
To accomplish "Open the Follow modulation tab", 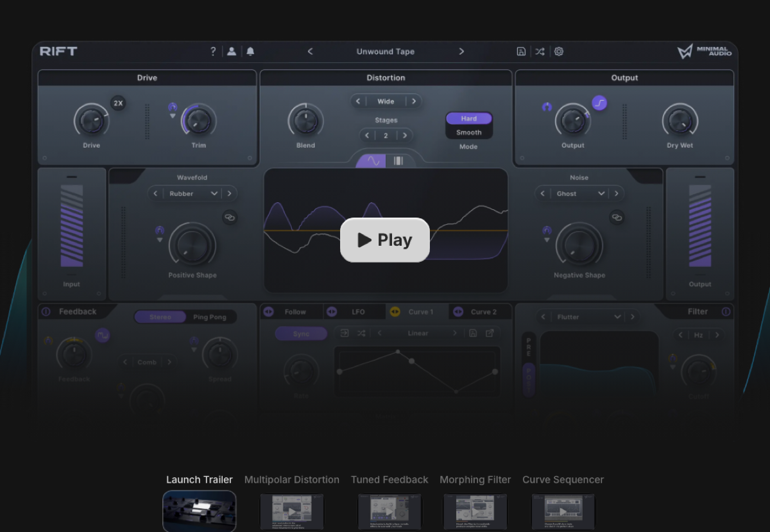I will pos(292,312).
